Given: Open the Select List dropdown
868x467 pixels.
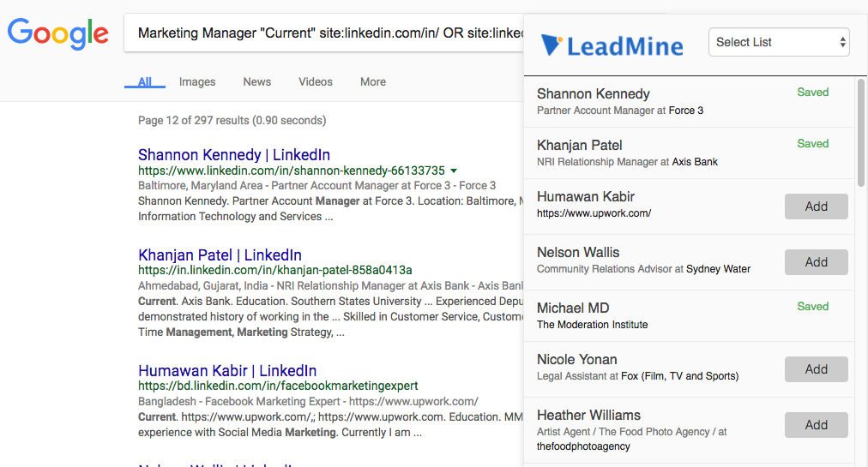Looking at the screenshot, I should coord(778,42).
